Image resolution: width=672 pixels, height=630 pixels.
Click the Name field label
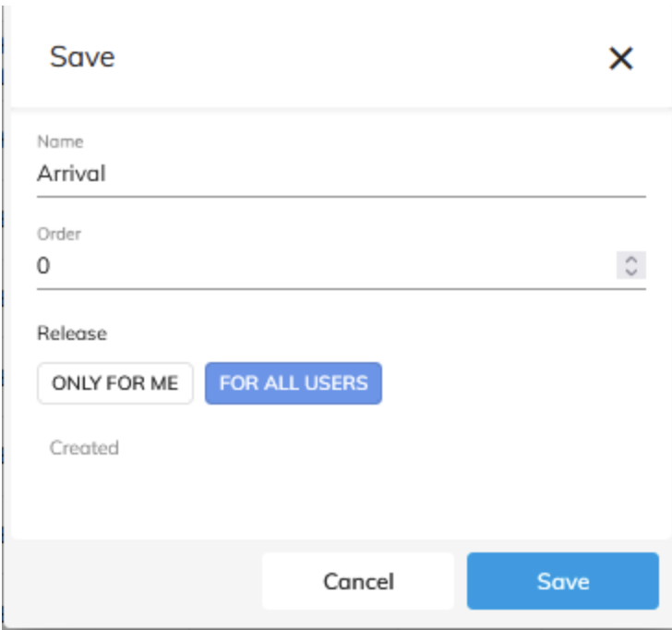(x=60, y=142)
